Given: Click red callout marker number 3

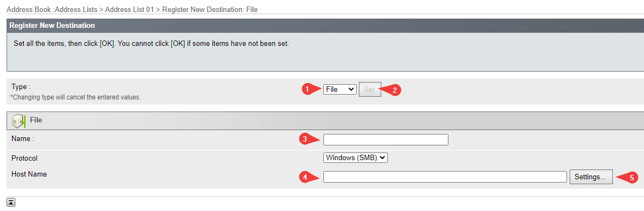Looking at the screenshot, I should (x=304, y=139).
